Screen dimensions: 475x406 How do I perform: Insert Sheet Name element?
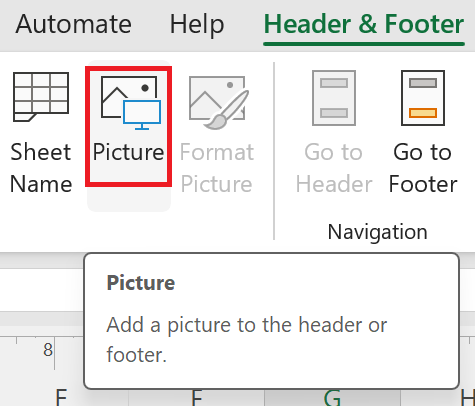tap(41, 133)
